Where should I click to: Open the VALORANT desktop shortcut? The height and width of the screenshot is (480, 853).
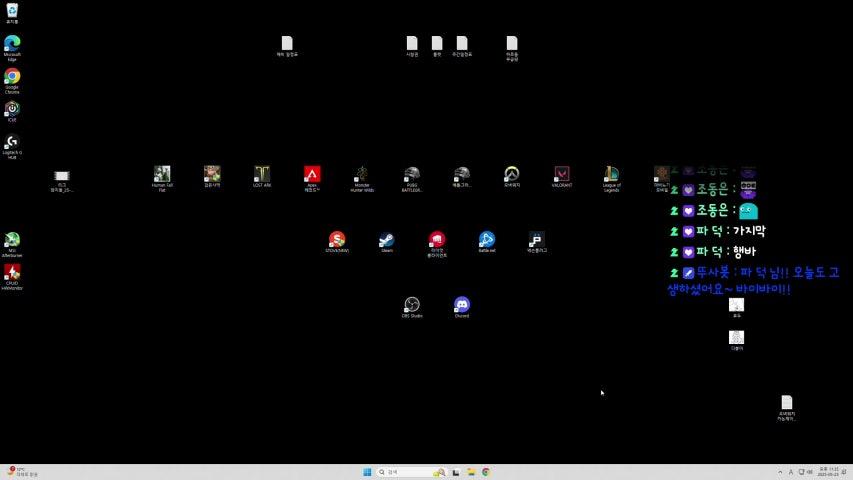(561, 176)
